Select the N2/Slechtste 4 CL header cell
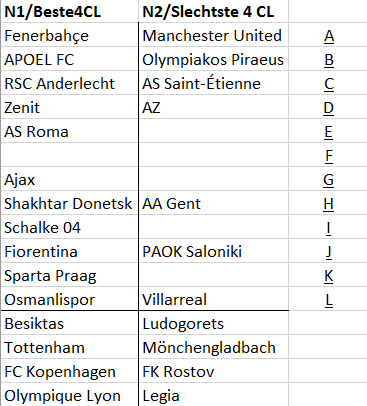Viewport: 367px width, 406px height. (x=213, y=12)
